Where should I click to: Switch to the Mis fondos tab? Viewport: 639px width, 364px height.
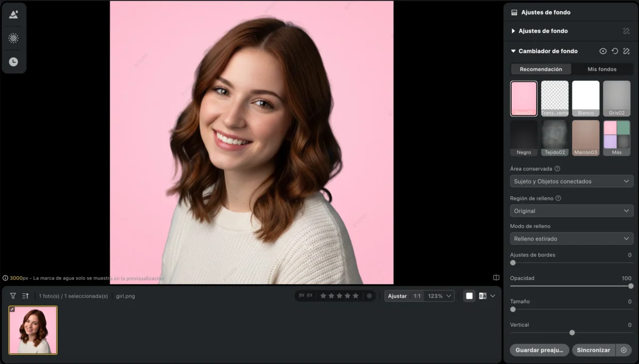602,69
